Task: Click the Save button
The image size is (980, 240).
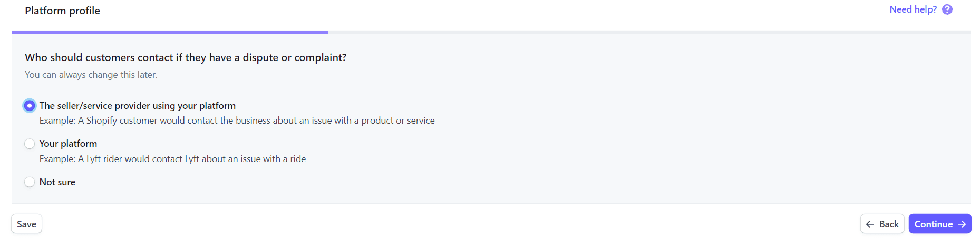Action: (26, 224)
